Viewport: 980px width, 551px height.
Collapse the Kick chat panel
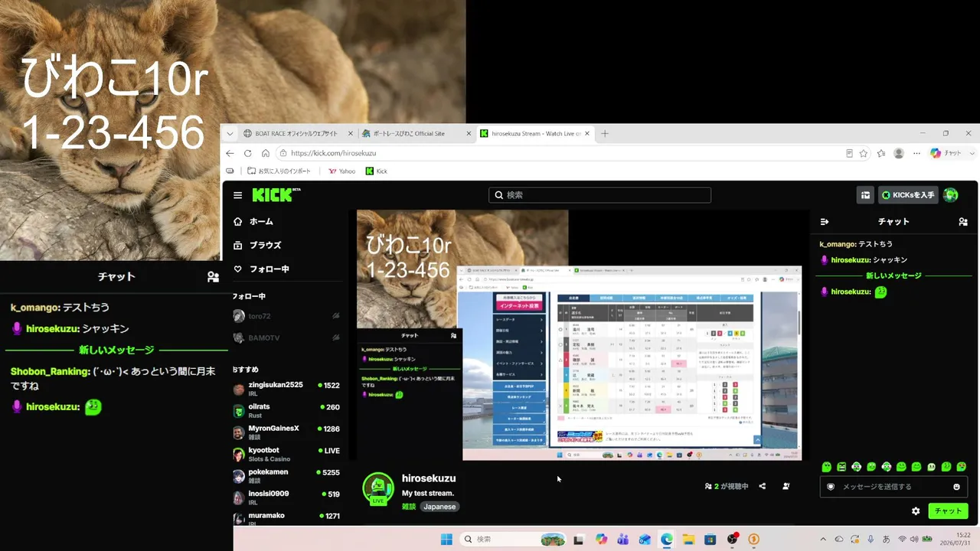(825, 222)
